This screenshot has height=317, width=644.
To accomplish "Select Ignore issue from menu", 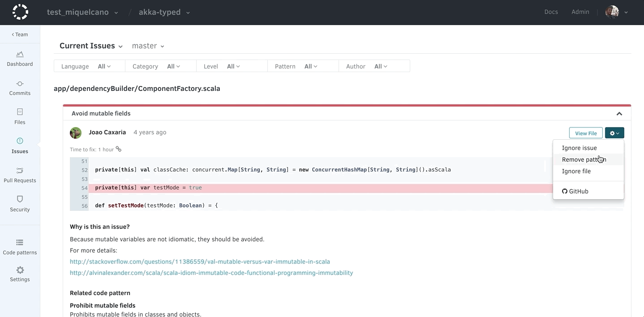I will pyautogui.click(x=579, y=148).
